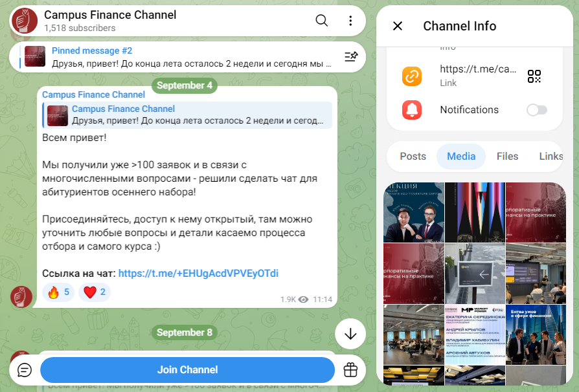Click the Campus Finance Channel post author name
Screen dimensions: 579x392
pyautogui.click(x=93, y=95)
